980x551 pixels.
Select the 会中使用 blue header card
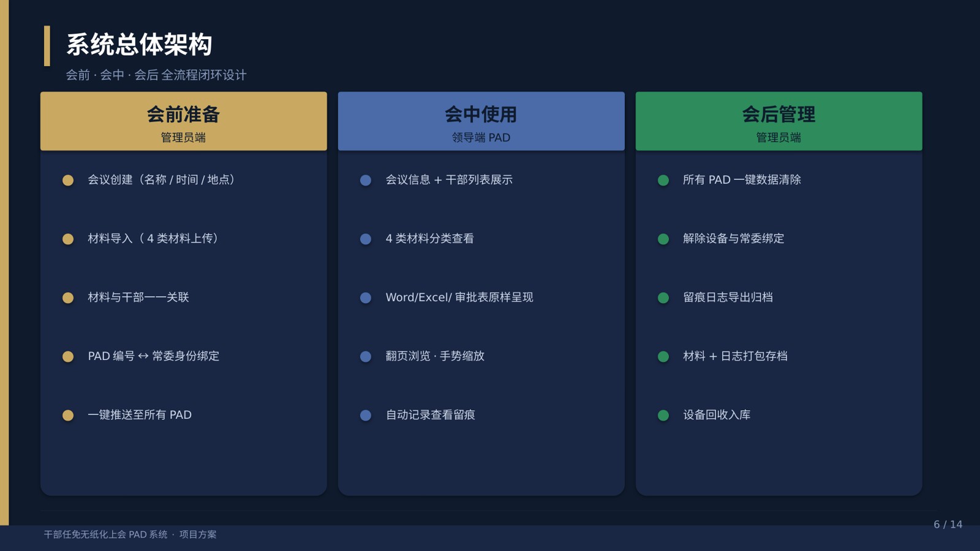coord(481,121)
